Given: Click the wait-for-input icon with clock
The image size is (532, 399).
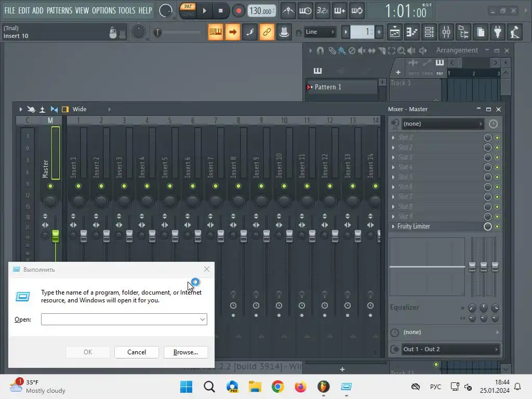Looking at the screenshot, I should tap(305, 11).
